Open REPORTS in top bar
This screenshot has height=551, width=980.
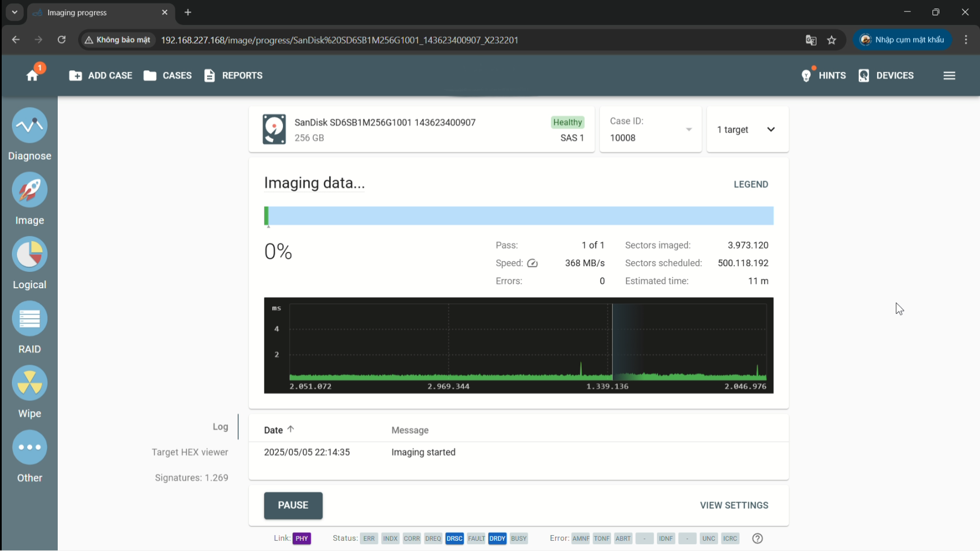(234, 75)
